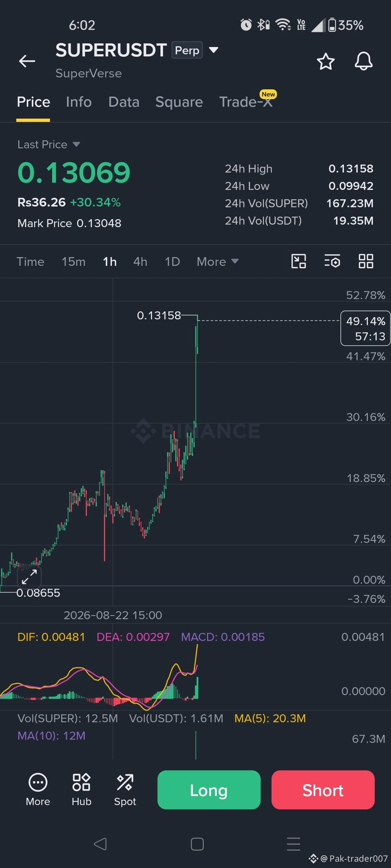Open the Square tab

tap(179, 102)
